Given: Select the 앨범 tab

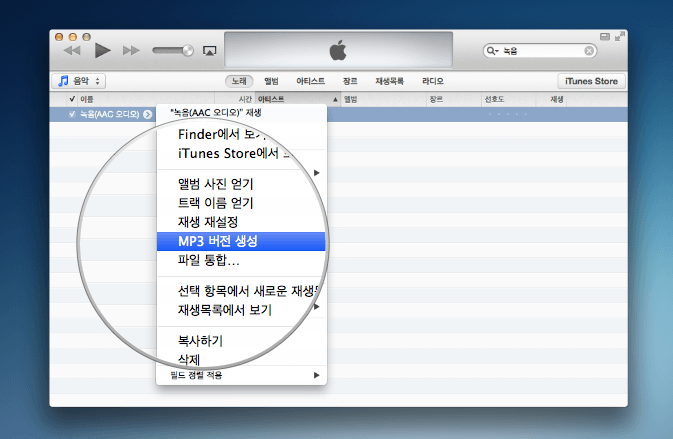Looking at the screenshot, I should click(271, 81).
